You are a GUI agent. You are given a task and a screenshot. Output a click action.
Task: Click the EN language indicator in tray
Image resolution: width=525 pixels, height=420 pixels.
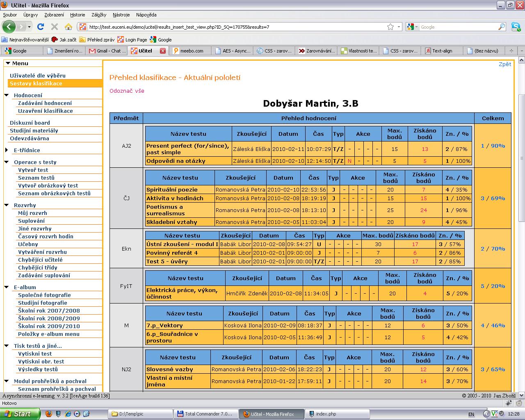471,414
